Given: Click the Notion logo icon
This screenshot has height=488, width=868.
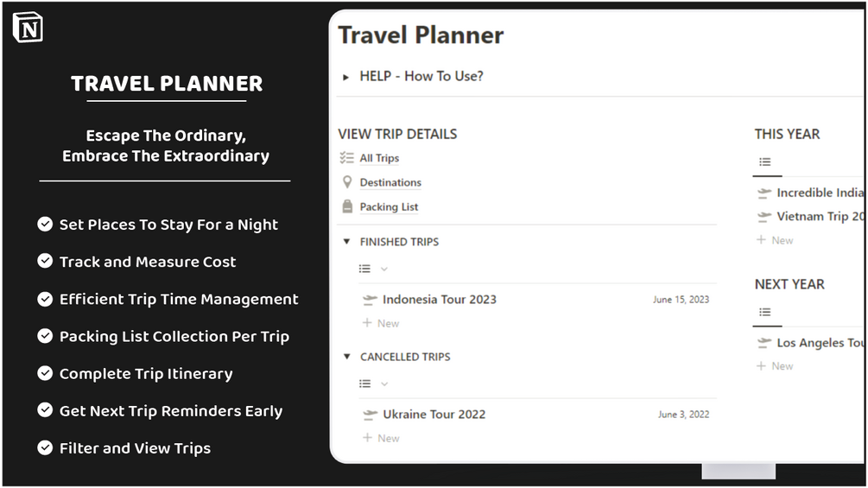Looking at the screenshot, I should 28,28.
